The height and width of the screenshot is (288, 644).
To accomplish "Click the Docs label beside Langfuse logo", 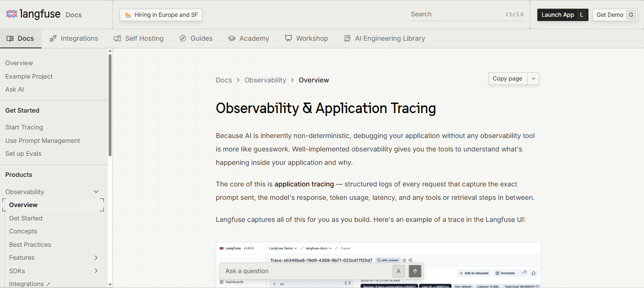I will coord(74,15).
